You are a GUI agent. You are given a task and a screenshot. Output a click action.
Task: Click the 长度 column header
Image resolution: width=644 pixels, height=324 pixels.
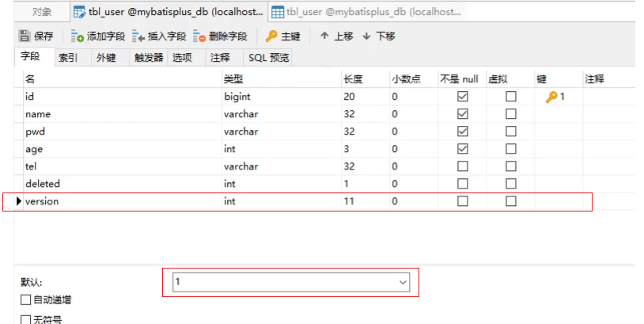pyautogui.click(x=366, y=79)
